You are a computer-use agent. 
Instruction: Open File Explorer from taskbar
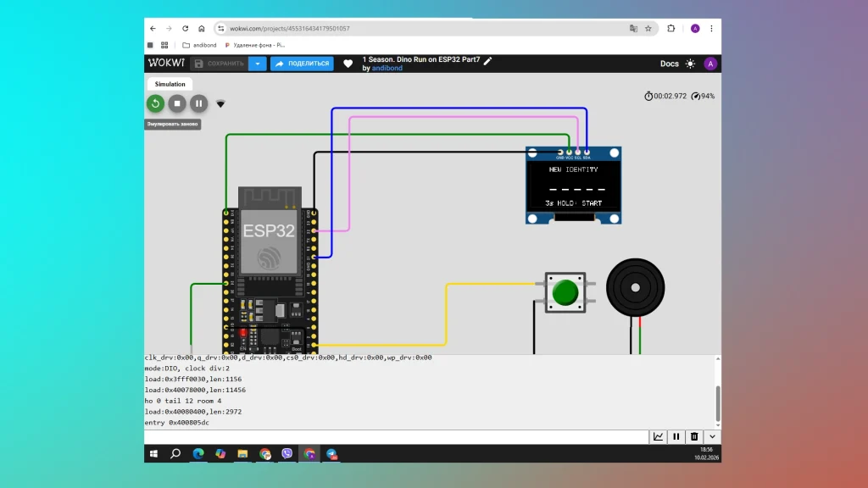242,454
